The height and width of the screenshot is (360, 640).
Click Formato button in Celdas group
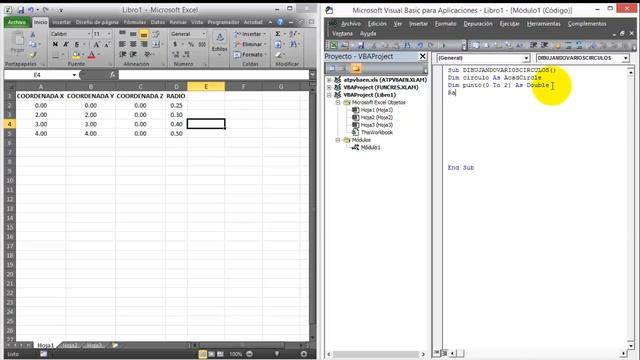(250, 54)
